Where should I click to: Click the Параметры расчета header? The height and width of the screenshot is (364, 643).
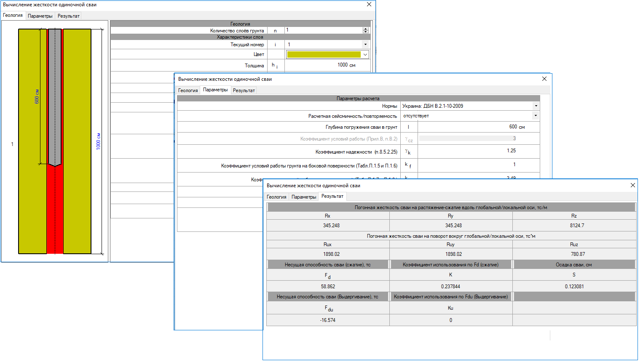click(x=358, y=98)
